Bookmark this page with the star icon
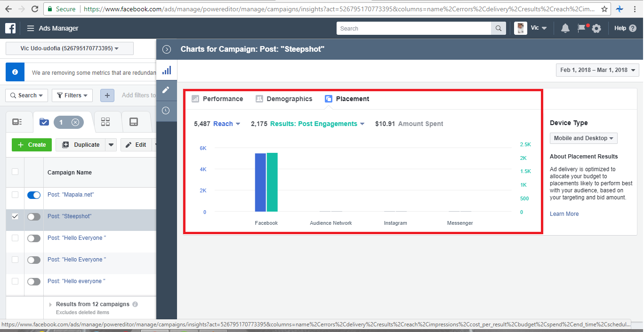Viewport: 644px width, 332px height. click(604, 9)
